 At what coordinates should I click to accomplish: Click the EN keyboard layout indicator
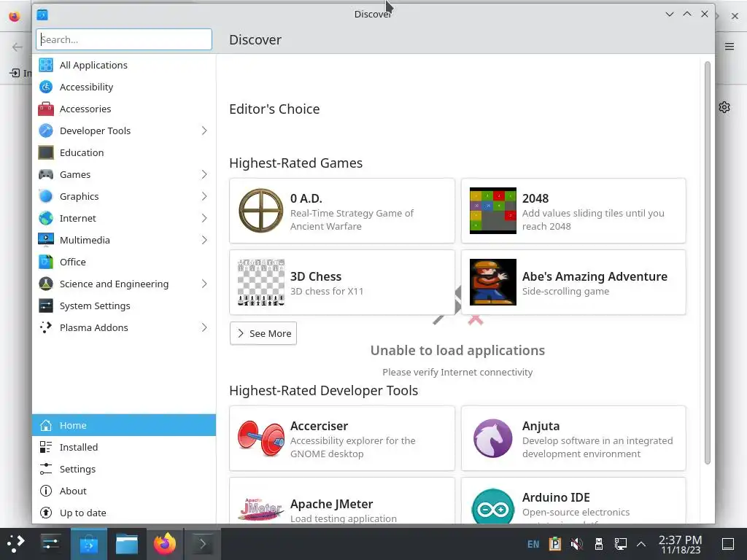click(x=533, y=544)
